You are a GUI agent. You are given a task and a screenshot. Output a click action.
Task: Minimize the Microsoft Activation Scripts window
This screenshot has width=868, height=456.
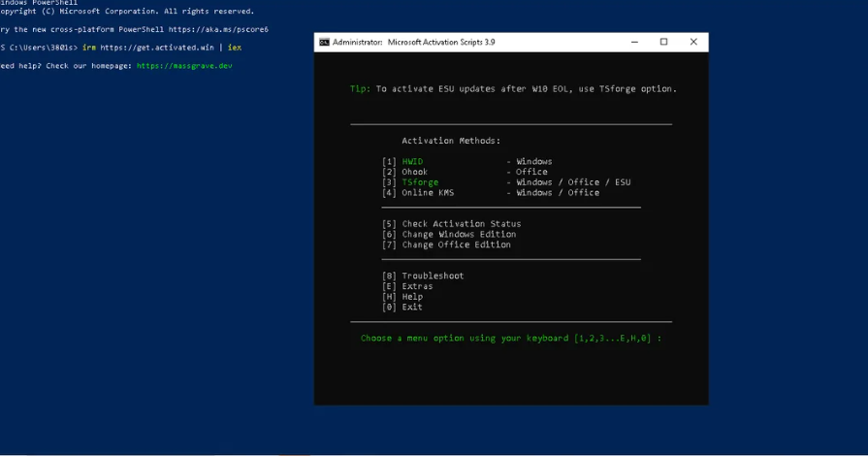[634, 42]
